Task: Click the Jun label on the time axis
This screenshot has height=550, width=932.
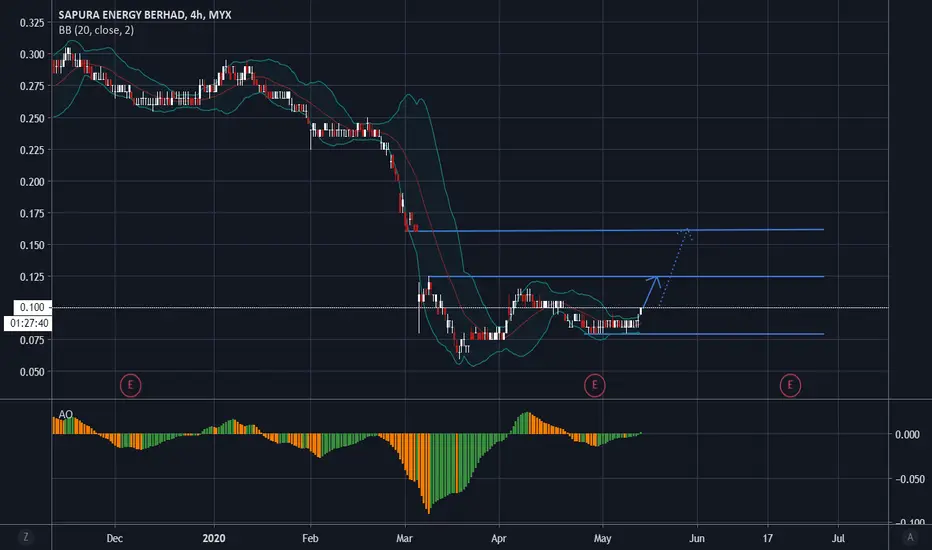Action: point(697,538)
